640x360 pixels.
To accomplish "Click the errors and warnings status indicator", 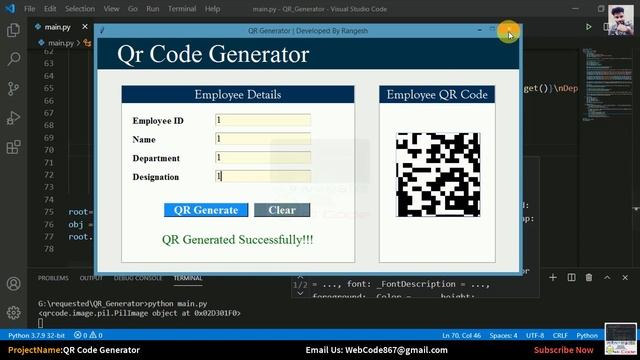I will tap(88, 335).
